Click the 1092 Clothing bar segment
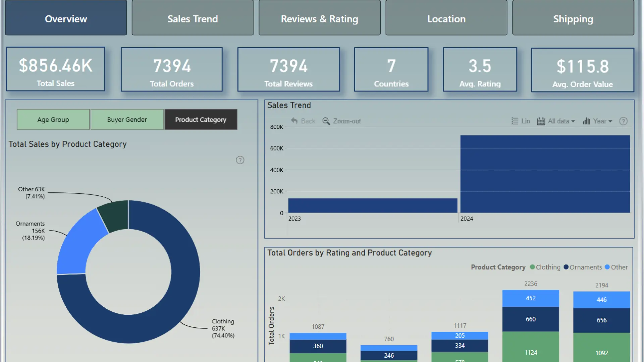 [x=601, y=347]
